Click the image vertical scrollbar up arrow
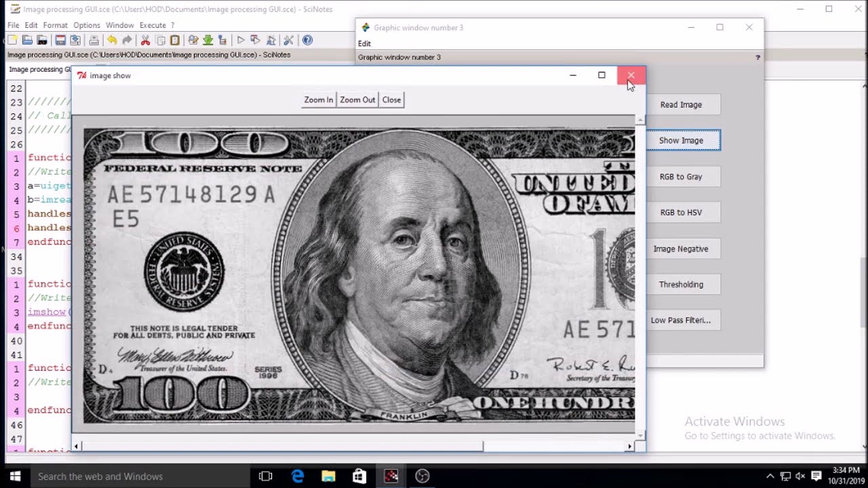868x488 pixels. tap(640, 120)
